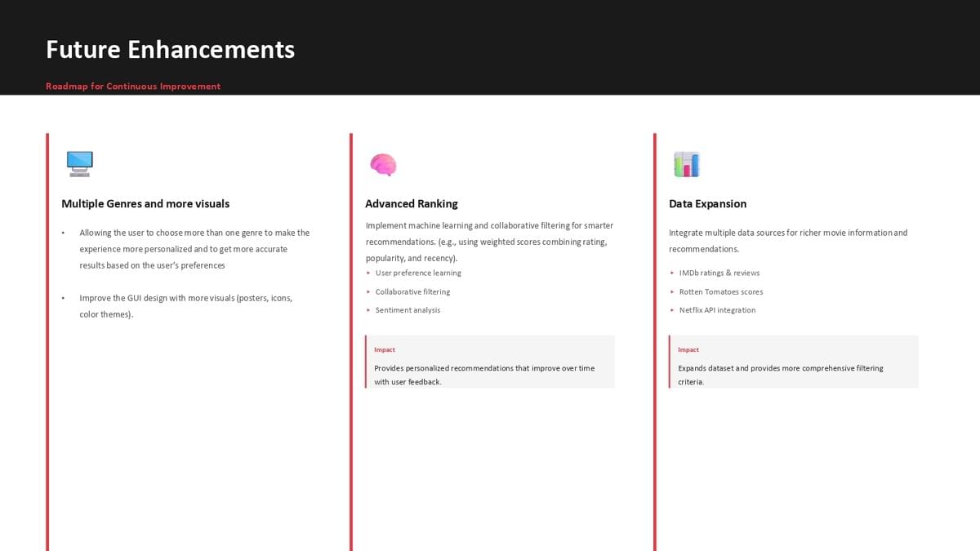This screenshot has height=551, width=980.
Task: Click the Integrate multiple data sources paragraph
Action: click(x=787, y=241)
